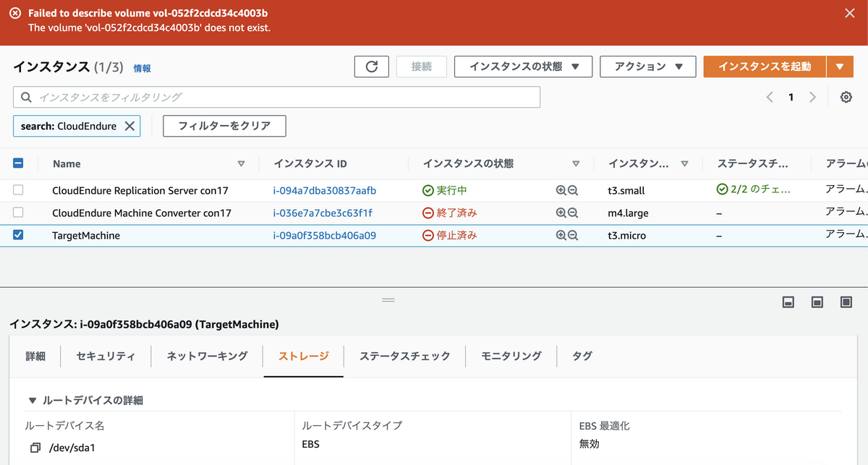
Task: Switch to the セキュリティ tab
Action: coord(106,356)
